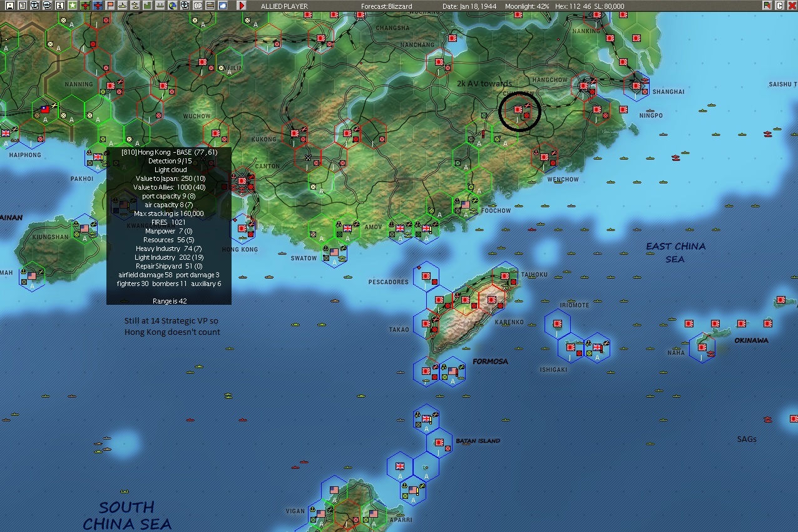This screenshot has width=798, height=532.
Task: Click the save-disk icon in the toolbar
Action: [x=10, y=6]
